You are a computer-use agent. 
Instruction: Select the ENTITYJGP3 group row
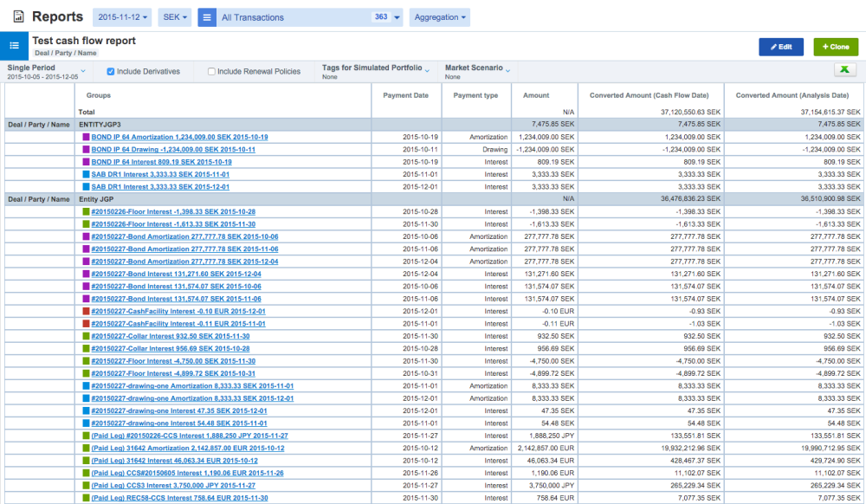coord(435,125)
